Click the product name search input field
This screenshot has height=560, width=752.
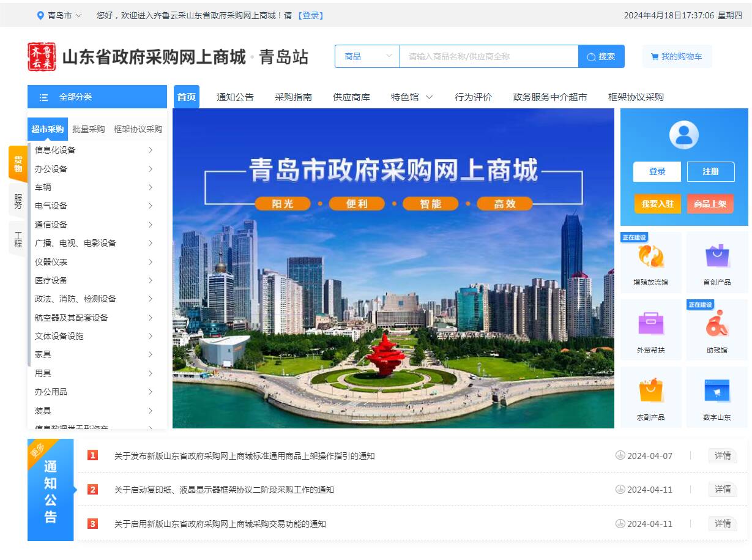(488, 56)
